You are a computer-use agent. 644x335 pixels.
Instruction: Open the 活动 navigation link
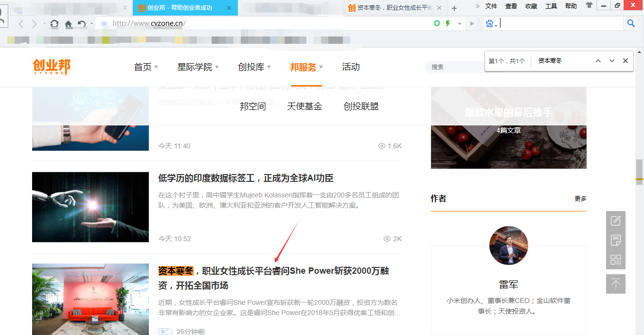tap(351, 67)
